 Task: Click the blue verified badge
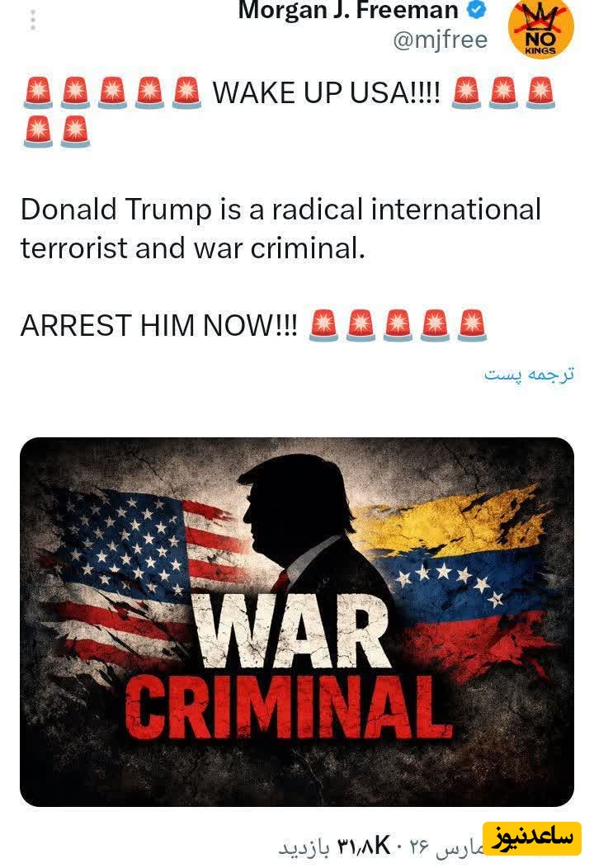[476, 9]
